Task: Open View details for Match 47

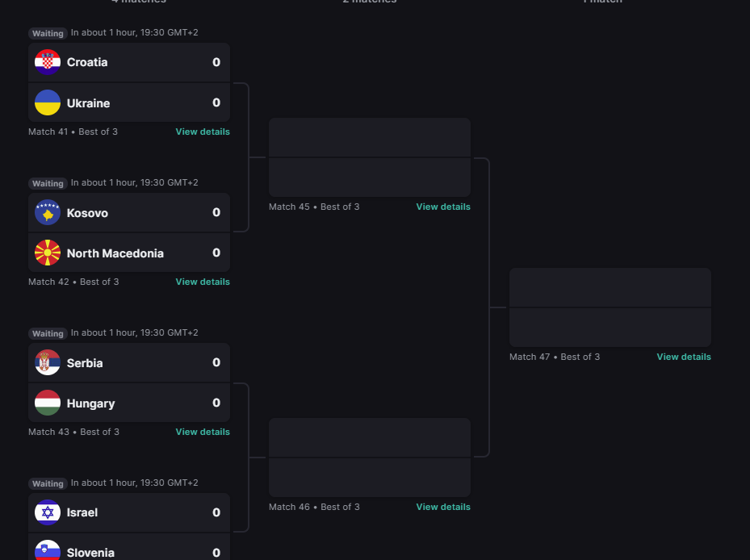Action: [x=684, y=357]
